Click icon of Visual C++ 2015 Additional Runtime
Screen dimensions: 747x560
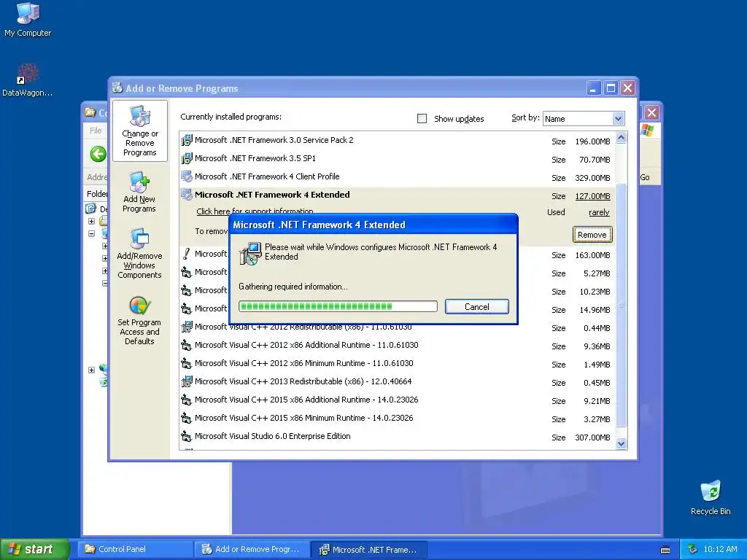click(187, 400)
